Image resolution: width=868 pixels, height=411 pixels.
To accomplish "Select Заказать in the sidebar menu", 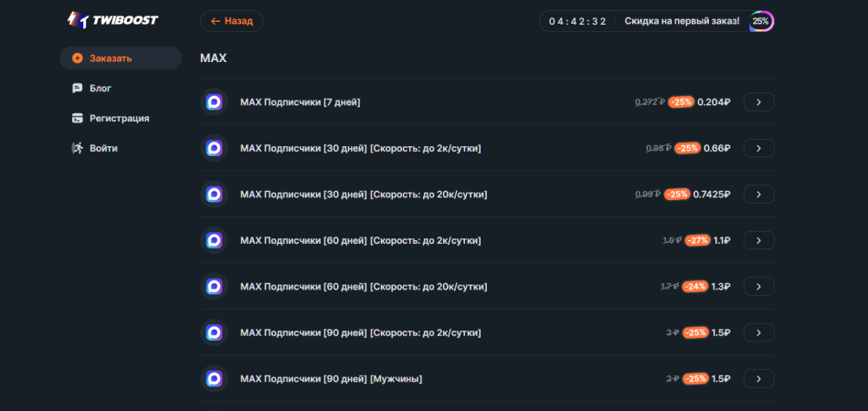I will [x=111, y=58].
